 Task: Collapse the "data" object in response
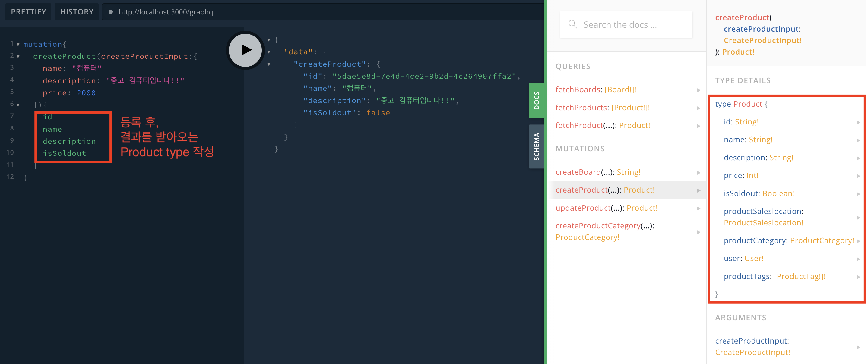pos(269,52)
